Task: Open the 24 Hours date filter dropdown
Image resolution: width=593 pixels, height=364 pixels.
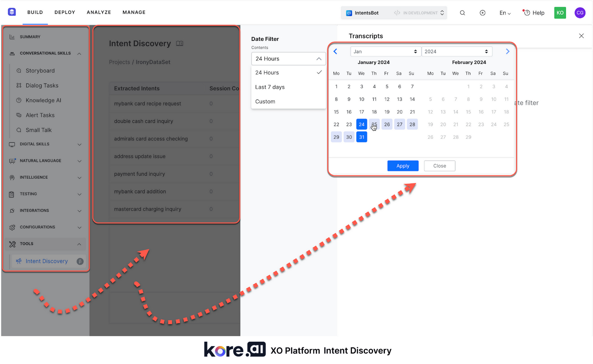Action: click(288, 59)
